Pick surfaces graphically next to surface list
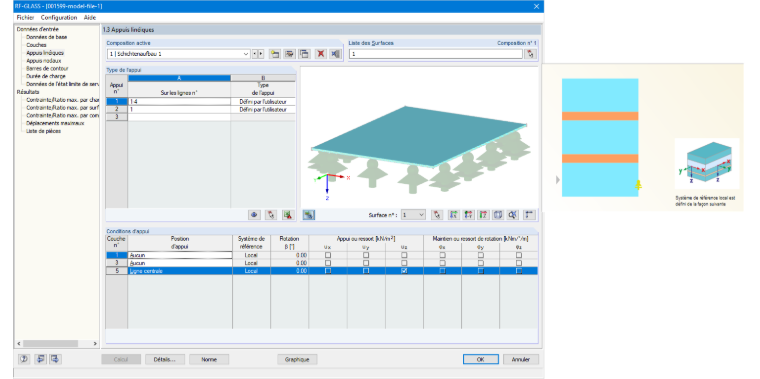This screenshot has height=379, width=760. click(x=531, y=54)
